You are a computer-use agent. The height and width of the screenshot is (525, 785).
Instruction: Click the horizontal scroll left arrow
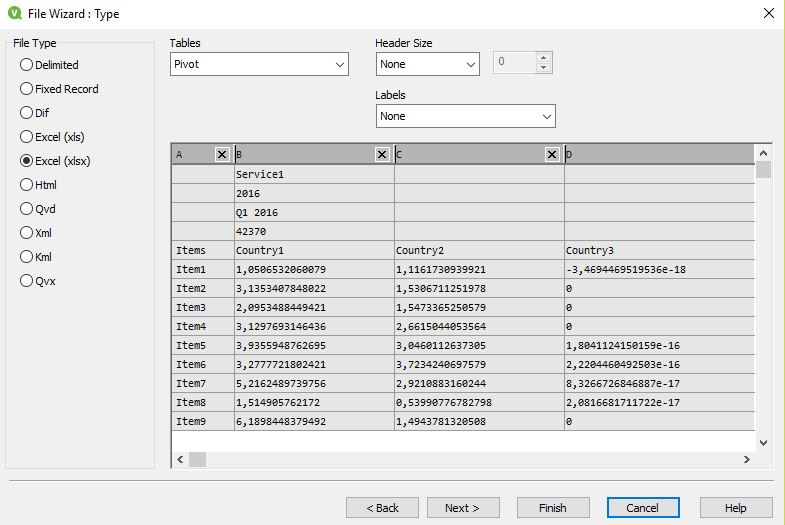pyautogui.click(x=180, y=459)
